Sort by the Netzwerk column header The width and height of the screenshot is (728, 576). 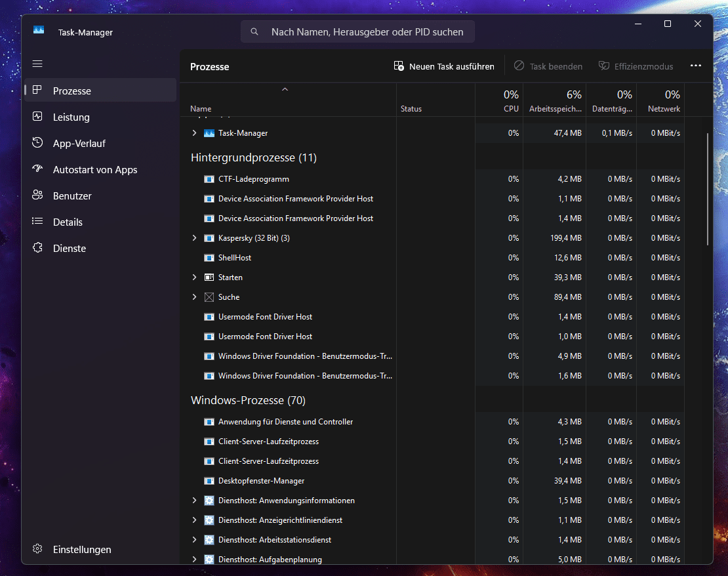tap(660, 100)
